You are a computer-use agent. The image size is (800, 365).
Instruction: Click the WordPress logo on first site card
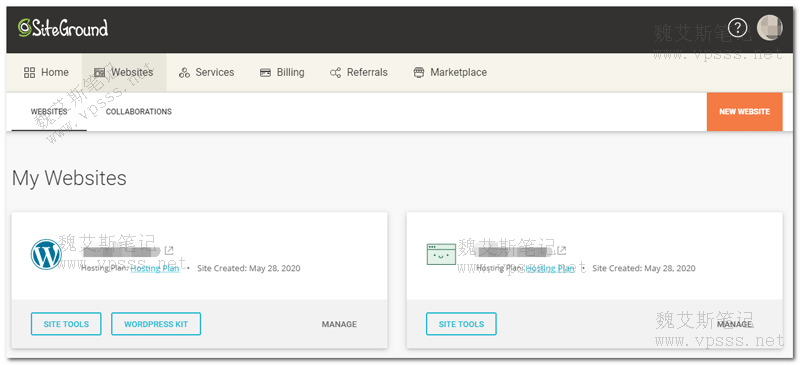coord(46,254)
